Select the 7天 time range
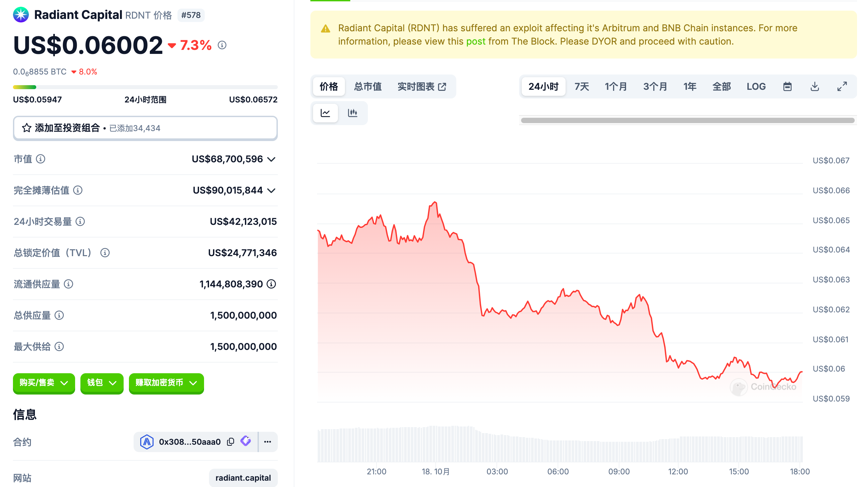Image resolution: width=868 pixels, height=487 pixels. point(581,87)
